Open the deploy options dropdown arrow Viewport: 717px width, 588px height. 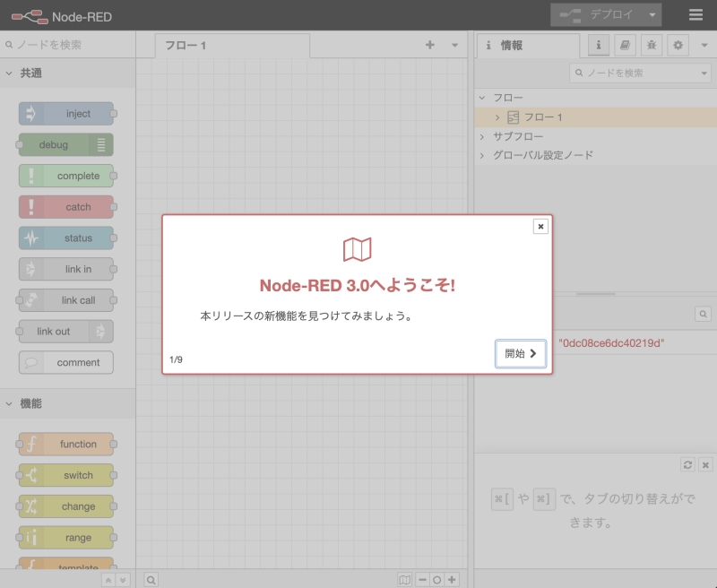pyautogui.click(x=652, y=15)
